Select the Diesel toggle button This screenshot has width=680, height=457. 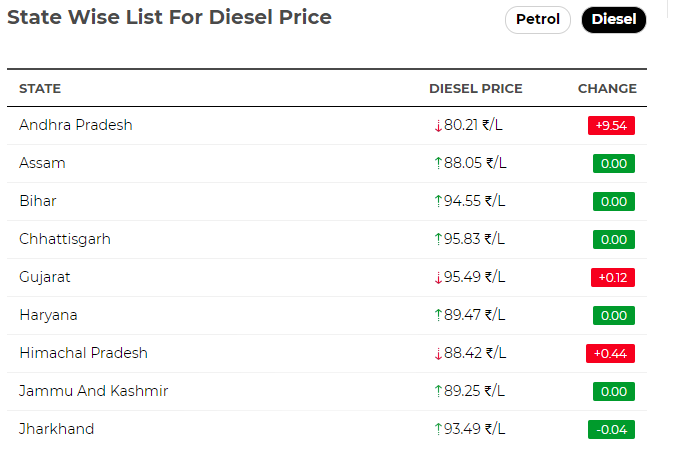point(614,20)
